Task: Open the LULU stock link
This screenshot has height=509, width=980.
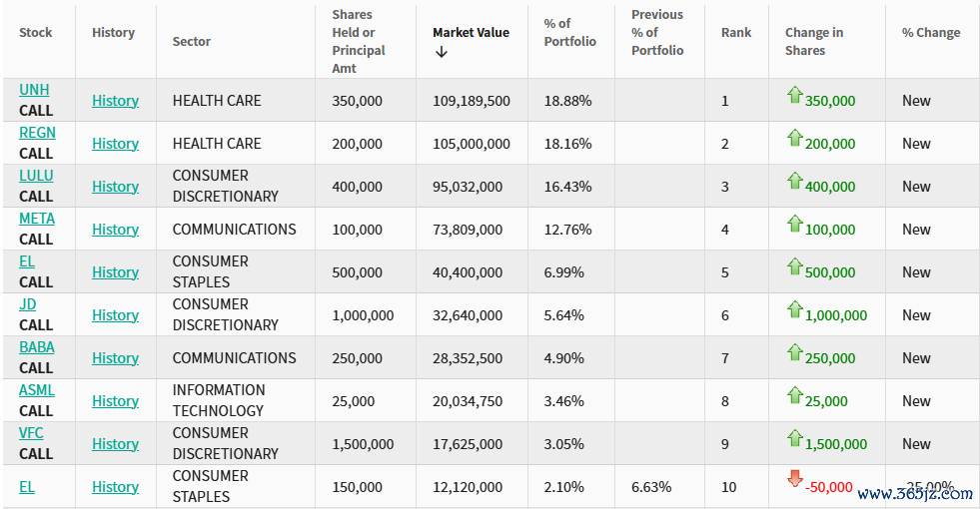Action: 36,176
